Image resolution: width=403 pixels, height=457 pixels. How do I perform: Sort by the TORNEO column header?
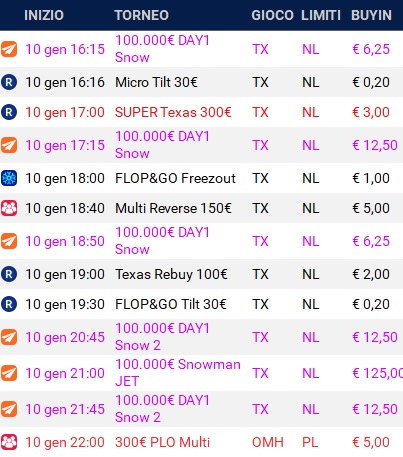coord(142,15)
